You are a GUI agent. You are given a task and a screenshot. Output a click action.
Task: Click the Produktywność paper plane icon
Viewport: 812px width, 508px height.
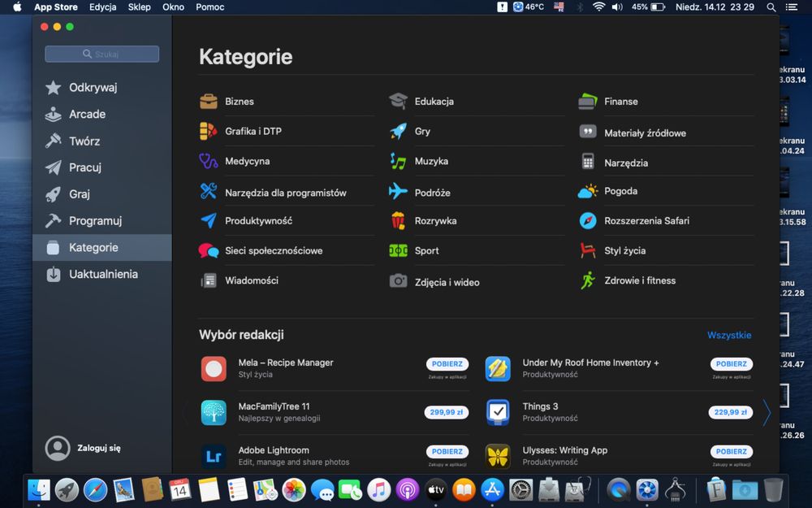[x=209, y=221]
